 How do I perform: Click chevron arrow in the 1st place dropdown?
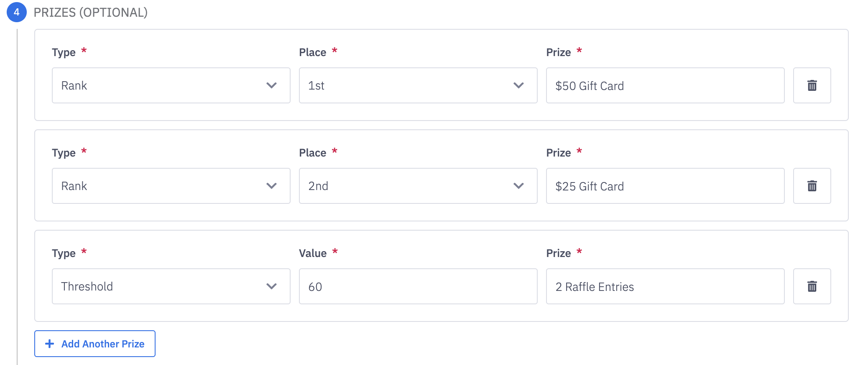[518, 85]
